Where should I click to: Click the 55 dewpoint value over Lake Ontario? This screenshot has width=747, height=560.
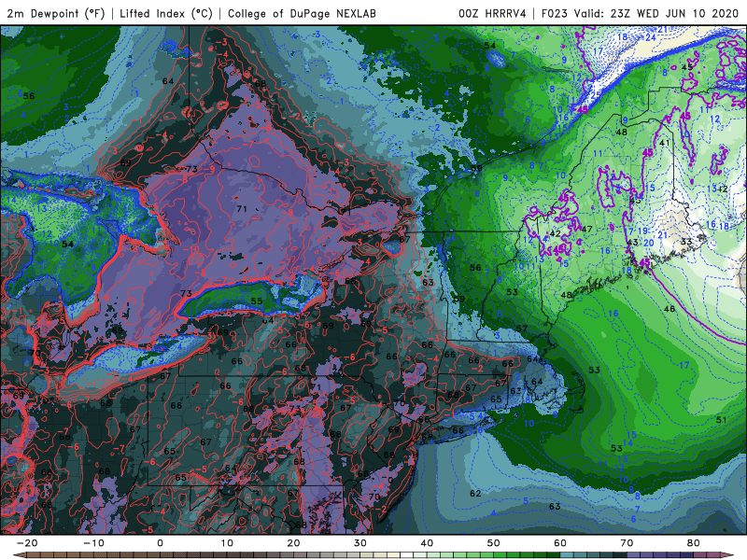(x=257, y=301)
